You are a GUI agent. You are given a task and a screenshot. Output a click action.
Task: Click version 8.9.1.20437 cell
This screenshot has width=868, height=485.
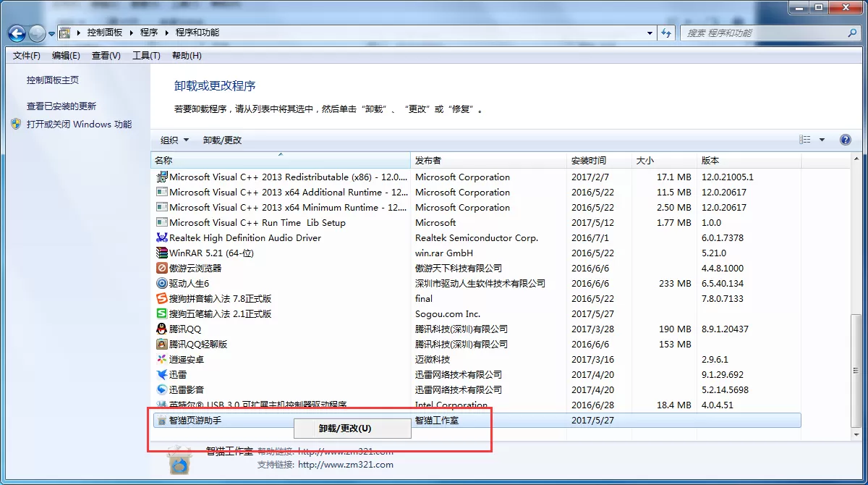click(x=725, y=329)
